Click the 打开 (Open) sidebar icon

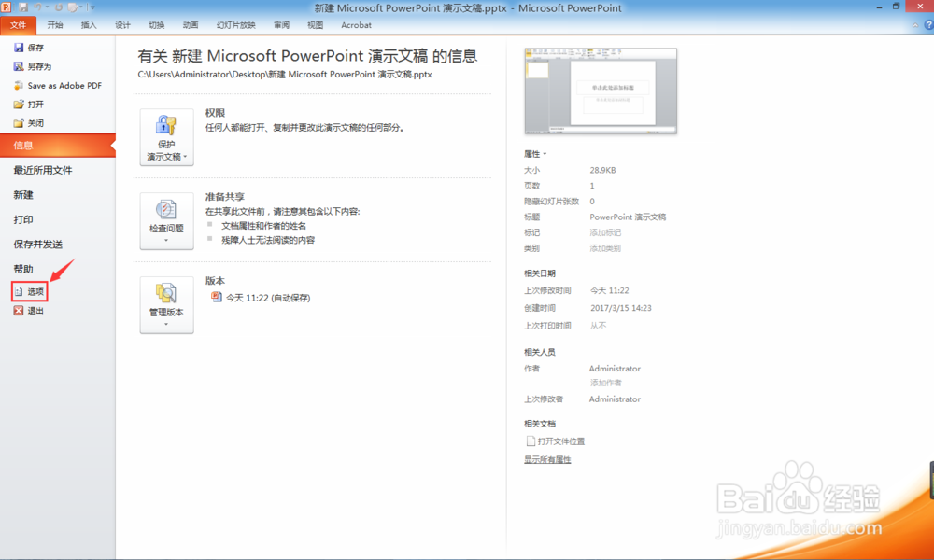tap(21, 104)
